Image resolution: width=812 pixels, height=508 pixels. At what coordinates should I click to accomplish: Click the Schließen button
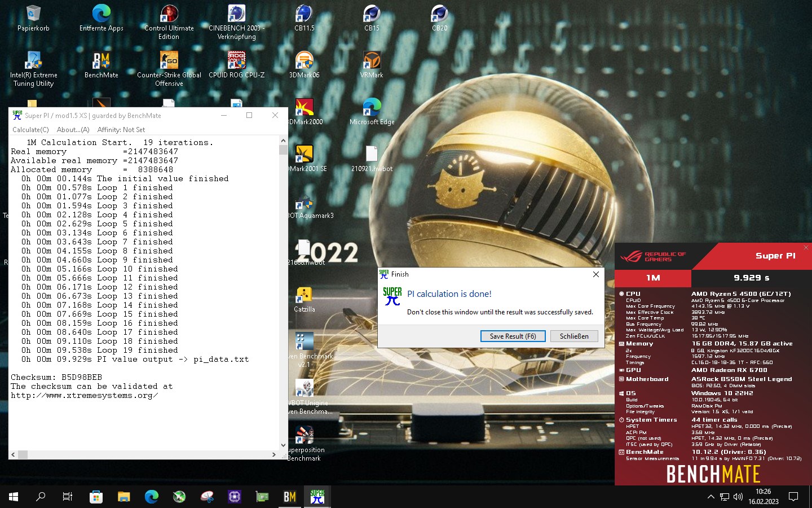(x=574, y=336)
